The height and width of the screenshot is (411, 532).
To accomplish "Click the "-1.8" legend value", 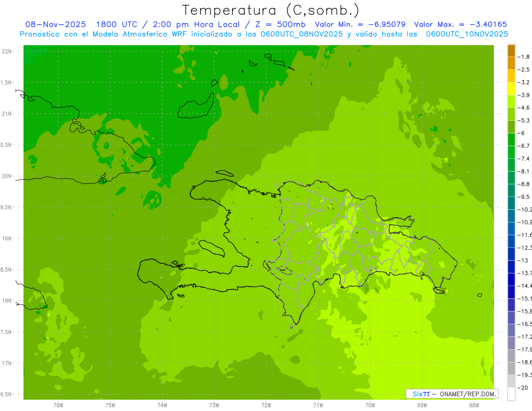I will [x=524, y=57].
